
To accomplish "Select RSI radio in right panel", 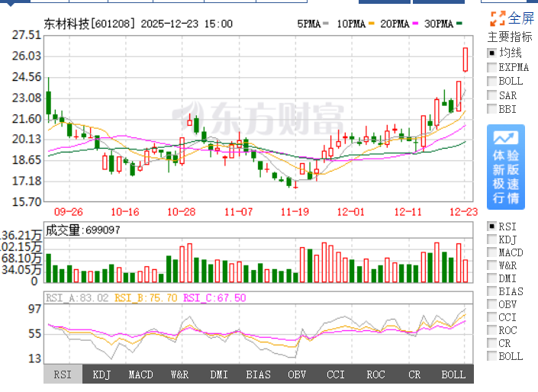I will coord(491,227).
